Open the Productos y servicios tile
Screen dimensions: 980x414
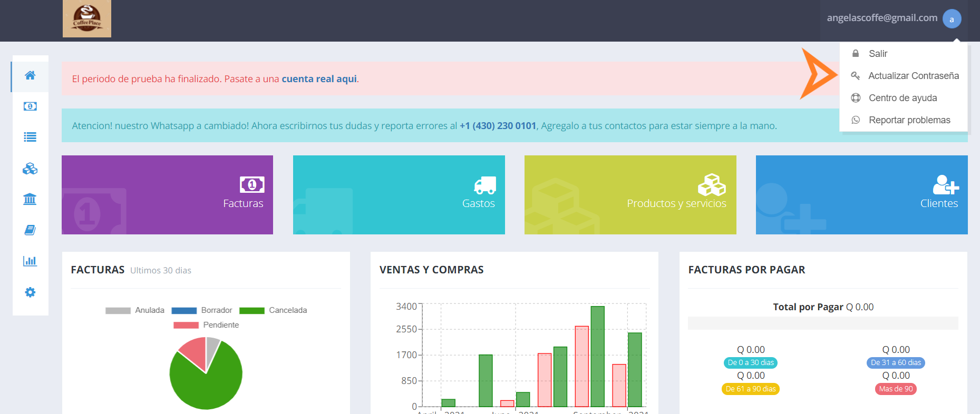click(630, 195)
